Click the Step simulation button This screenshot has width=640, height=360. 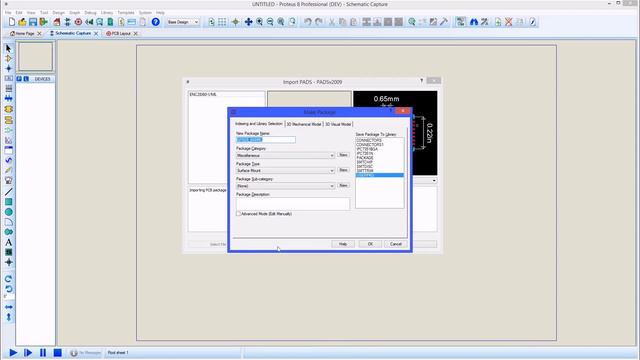pos(28,353)
